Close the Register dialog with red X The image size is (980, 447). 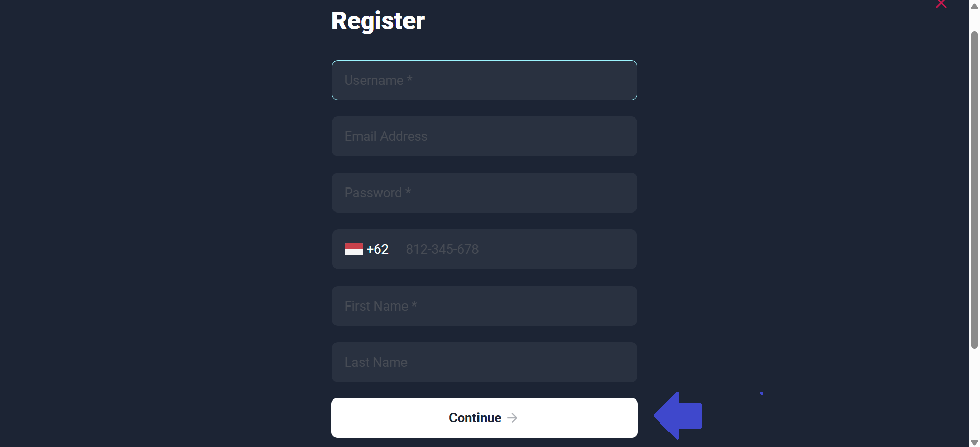point(941,4)
